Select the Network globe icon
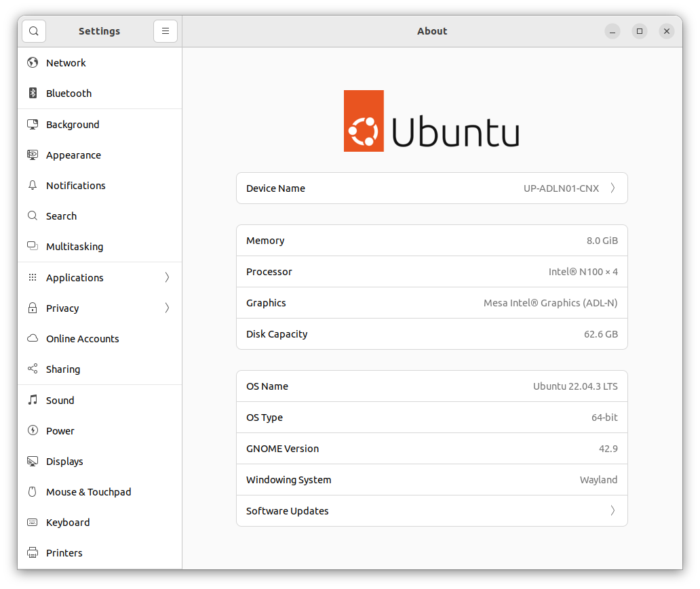The height and width of the screenshot is (589, 700). tap(33, 62)
